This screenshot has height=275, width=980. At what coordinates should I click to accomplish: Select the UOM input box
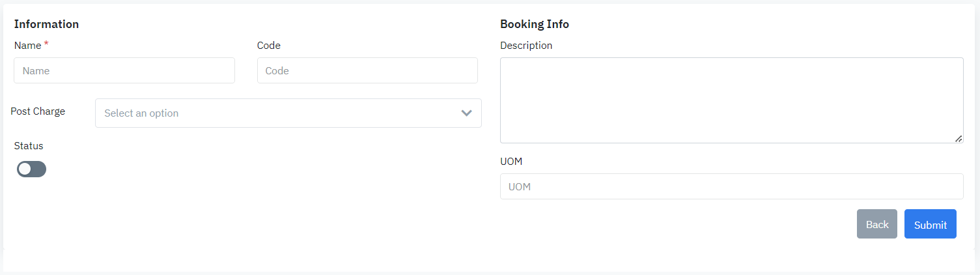click(x=731, y=186)
